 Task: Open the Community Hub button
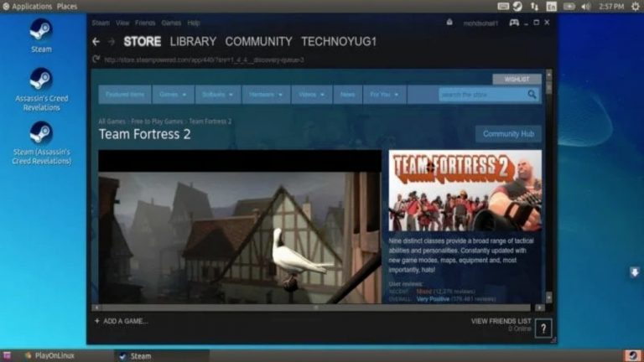[508, 134]
